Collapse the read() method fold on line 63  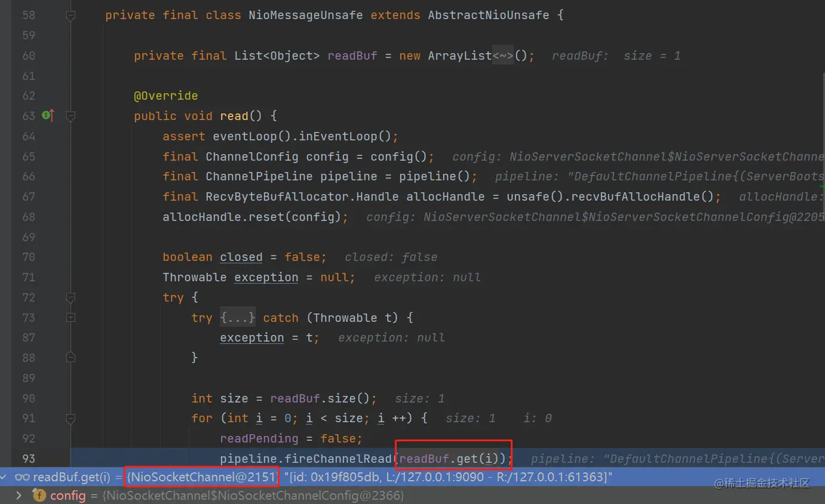70,116
